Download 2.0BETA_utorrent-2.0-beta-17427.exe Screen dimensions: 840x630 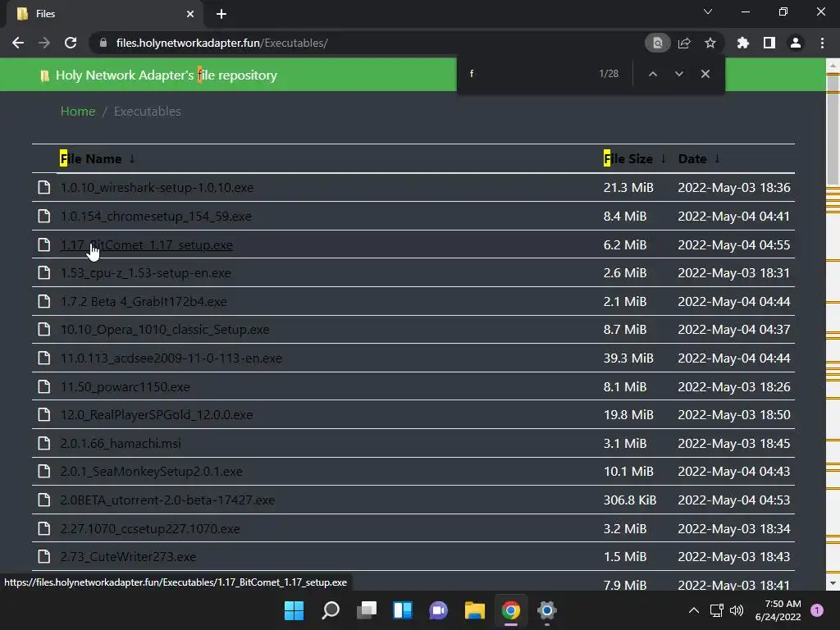(167, 500)
